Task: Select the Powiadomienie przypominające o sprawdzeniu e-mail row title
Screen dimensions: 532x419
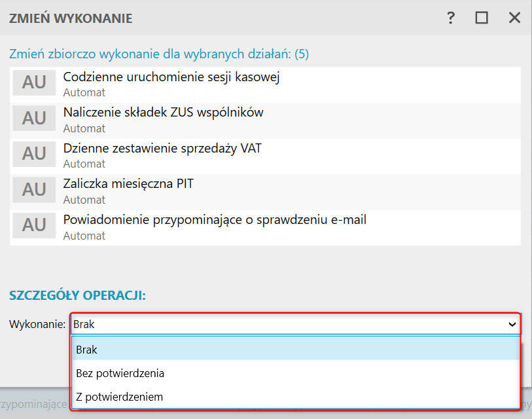Action: click(215, 219)
